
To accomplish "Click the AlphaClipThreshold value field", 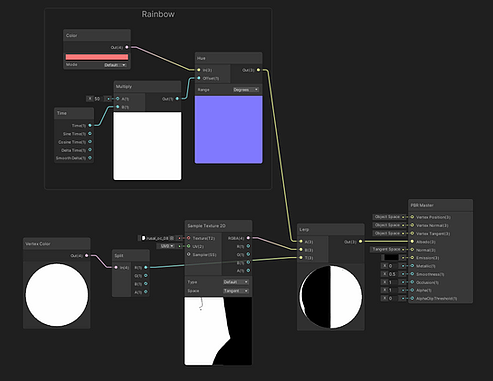I will (393, 298).
